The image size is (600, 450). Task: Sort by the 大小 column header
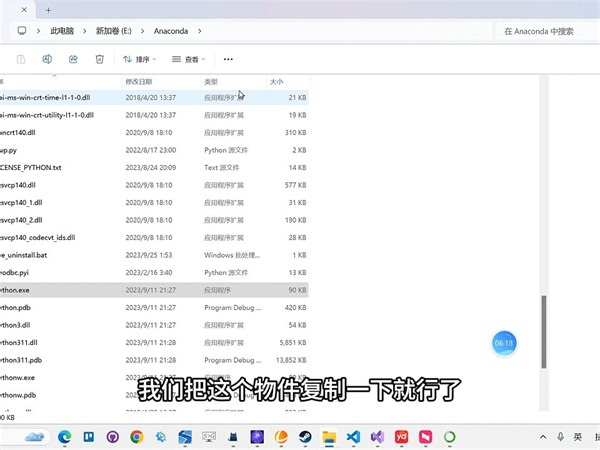point(276,82)
